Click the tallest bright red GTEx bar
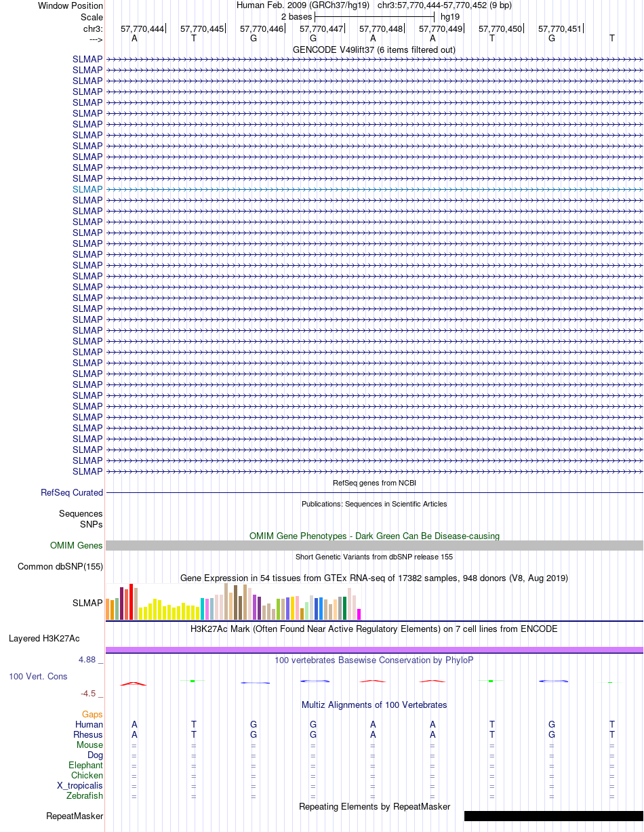 [x=132, y=601]
